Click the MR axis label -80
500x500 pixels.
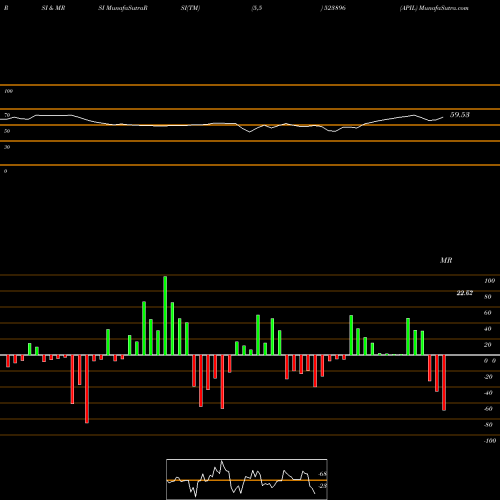(488, 425)
